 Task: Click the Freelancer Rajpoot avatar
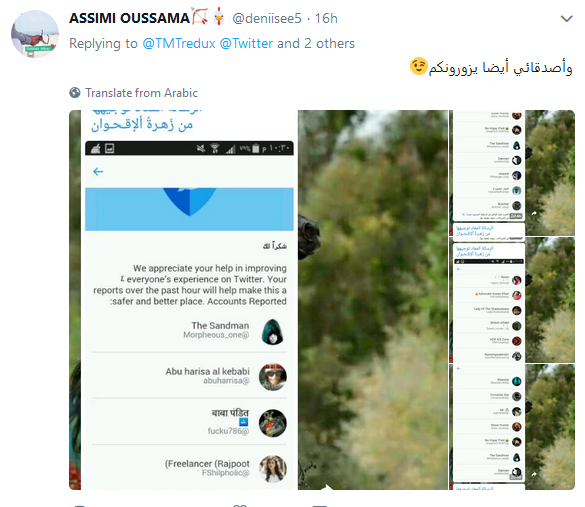tap(273, 469)
